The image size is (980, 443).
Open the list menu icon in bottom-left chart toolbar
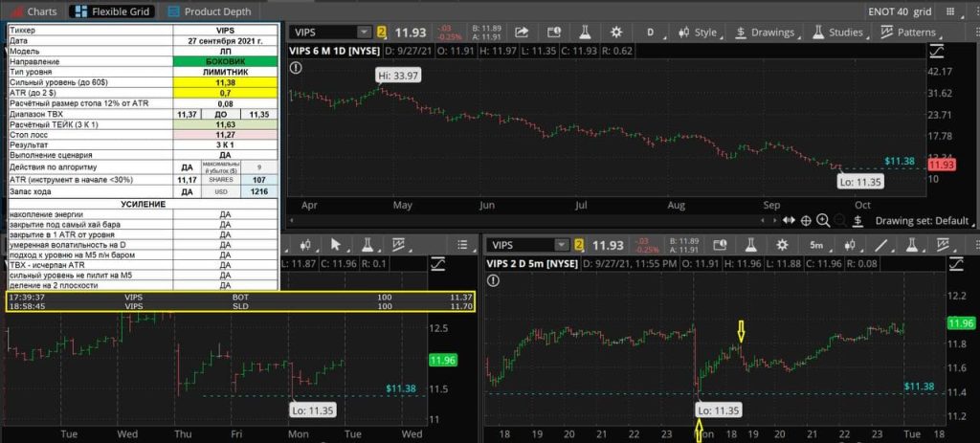462,244
